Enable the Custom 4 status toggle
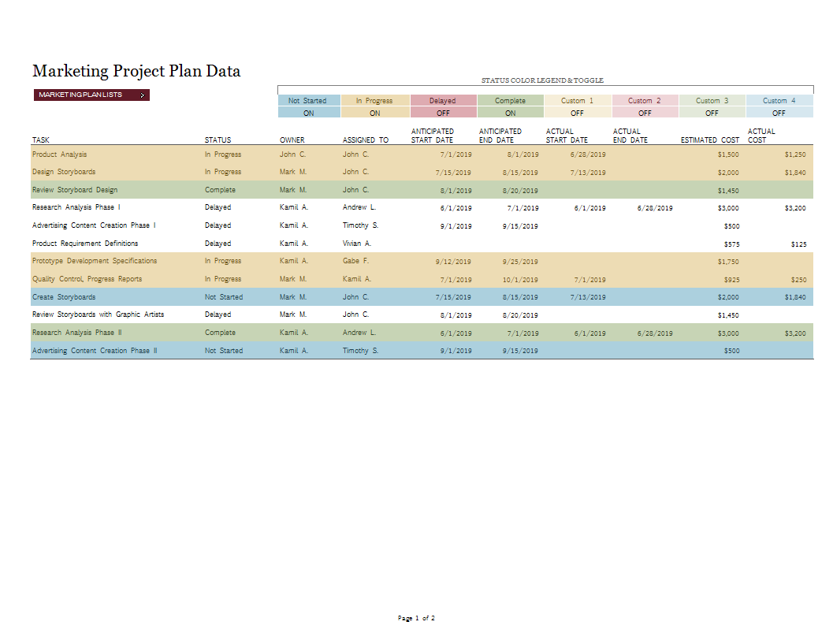The width and height of the screenshot is (833, 644). click(x=779, y=113)
